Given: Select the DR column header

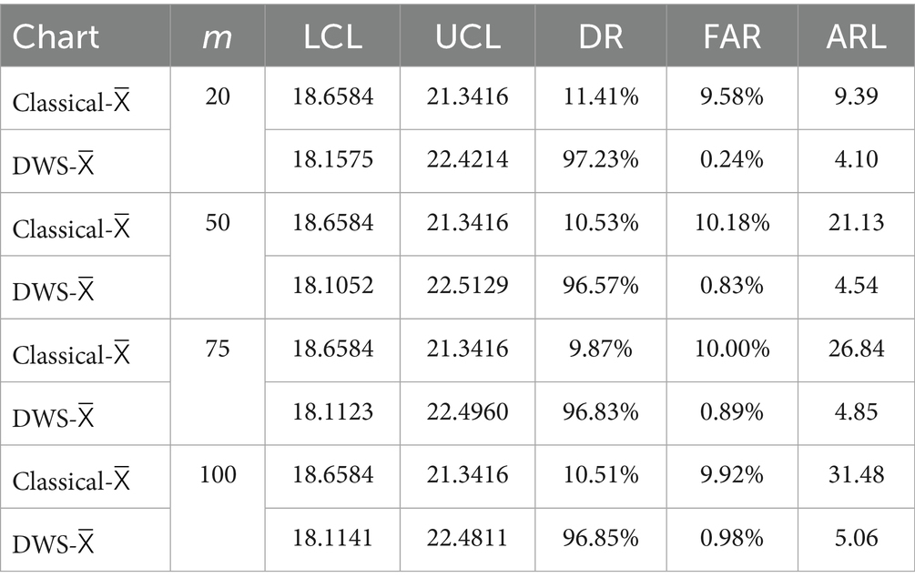Looking at the screenshot, I should point(600,36).
